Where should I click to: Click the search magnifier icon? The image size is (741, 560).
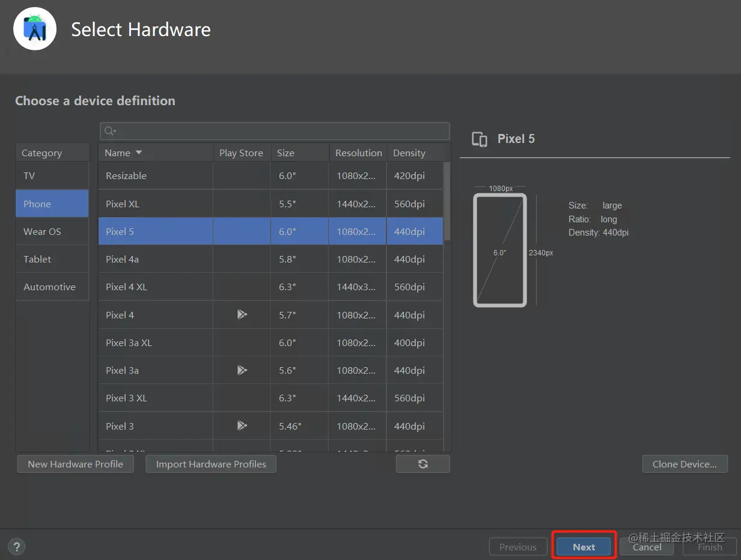pos(110,131)
